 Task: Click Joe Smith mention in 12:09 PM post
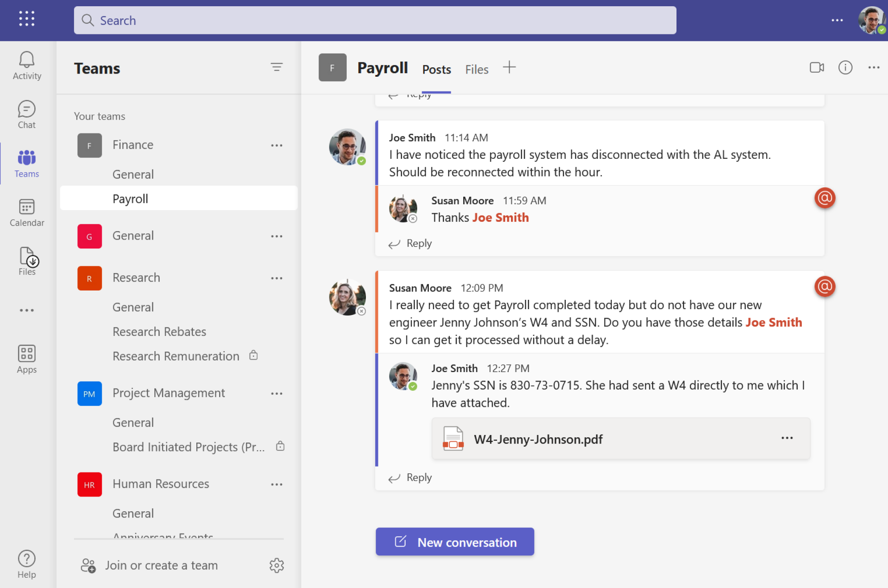click(x=774, y=322)
